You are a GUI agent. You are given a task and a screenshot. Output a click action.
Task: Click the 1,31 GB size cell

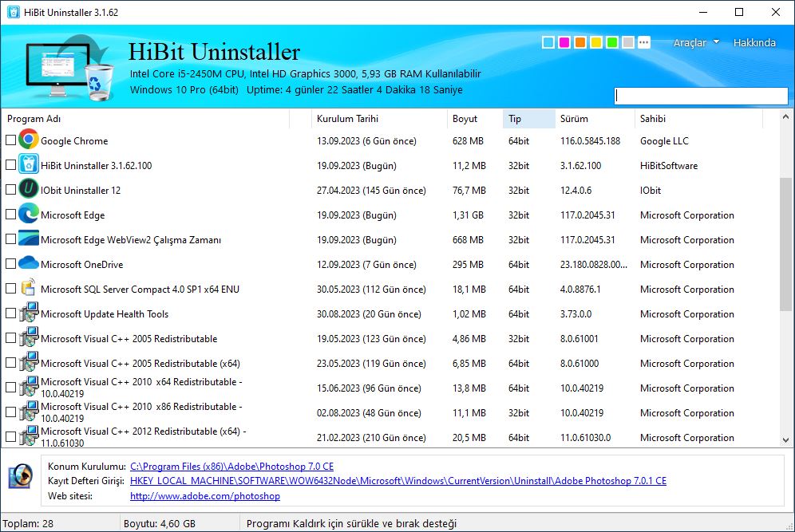[468, 215]
